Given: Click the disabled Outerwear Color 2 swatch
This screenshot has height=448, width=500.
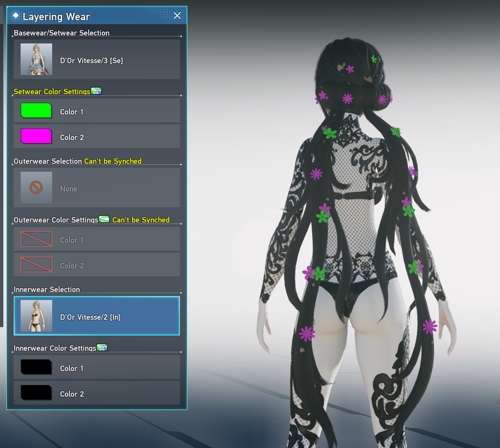Looking at the screenshot, I should pyautogui.click(x=36, y=264).
